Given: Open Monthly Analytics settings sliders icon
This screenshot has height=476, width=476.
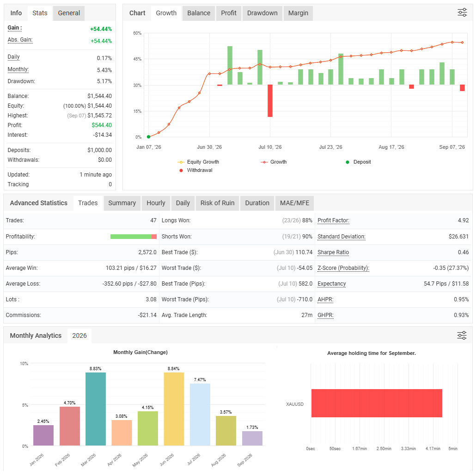Looking at the screenshot, I should coord(462,335).
